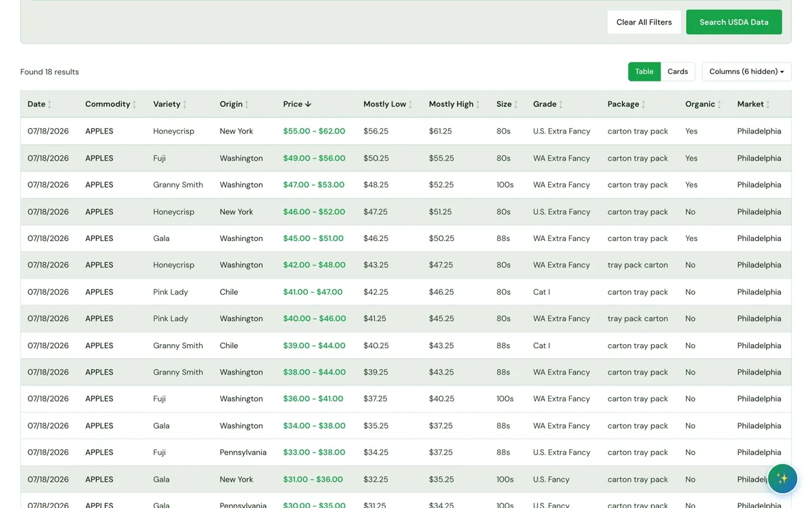Click Cat I grade in $41.00 row
Image resolution: width=812 pixels, height=508 pixels.
point(541,293)
